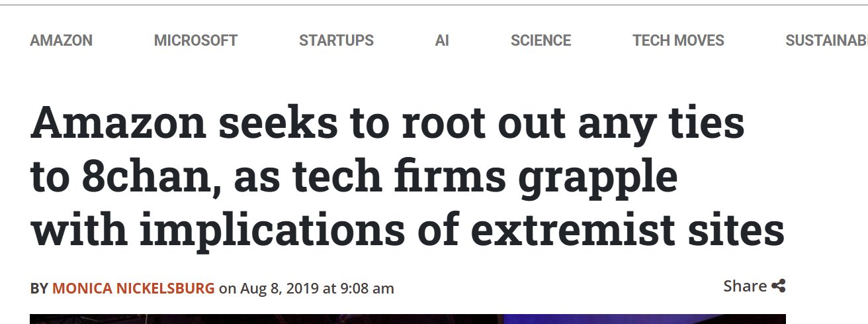Navigate to the Science section
This screenshot has height=324, width=868.
point(541,40)
